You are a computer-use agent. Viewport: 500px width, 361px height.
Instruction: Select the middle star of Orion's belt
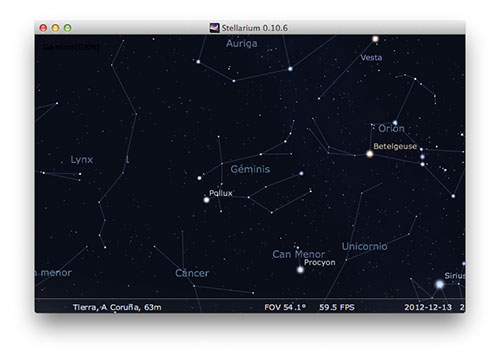422,157
